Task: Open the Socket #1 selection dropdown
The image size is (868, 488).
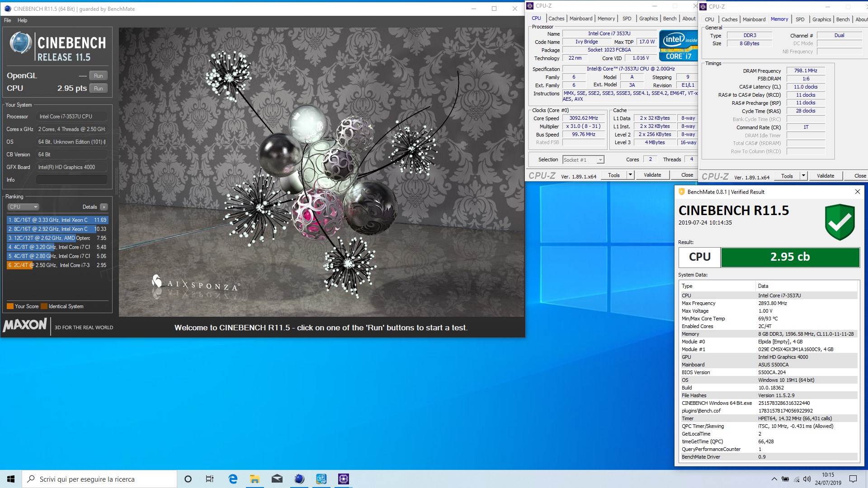Action: (x=583, y=160)
